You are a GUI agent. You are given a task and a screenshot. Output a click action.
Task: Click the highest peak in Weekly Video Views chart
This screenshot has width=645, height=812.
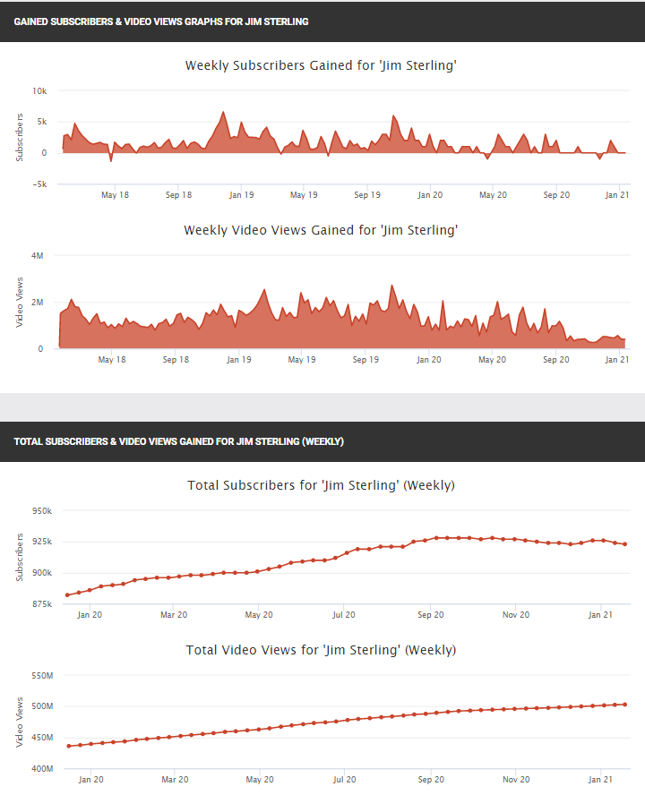click(391, 286)
